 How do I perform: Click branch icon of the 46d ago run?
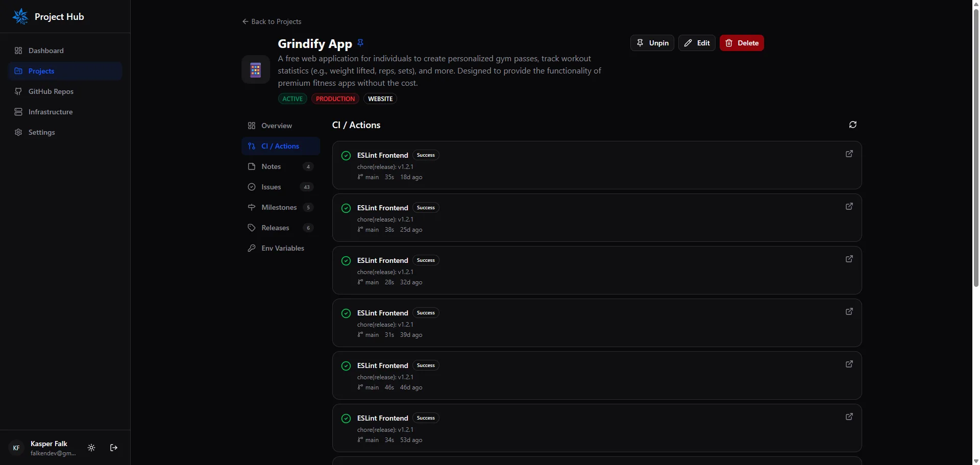click(360, 387)
